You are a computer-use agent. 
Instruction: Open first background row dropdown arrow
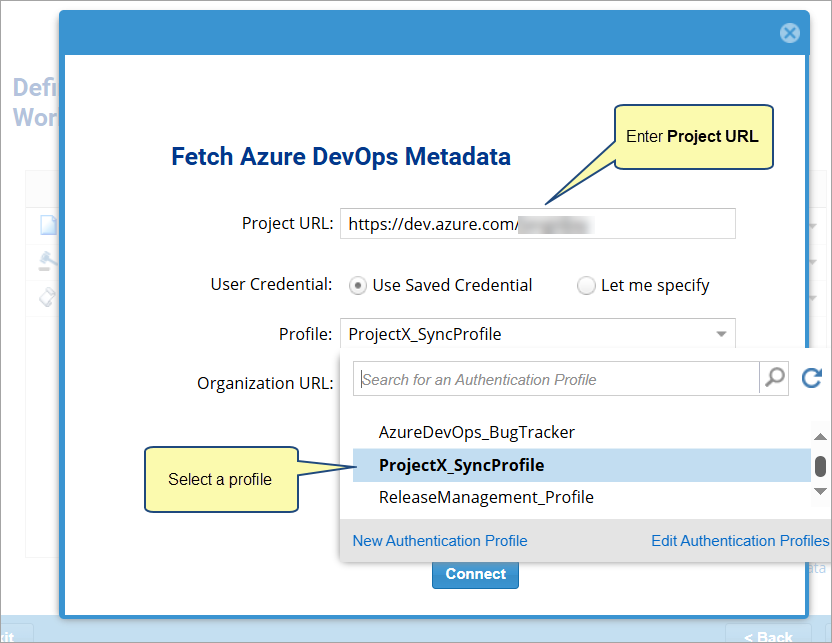812,227
